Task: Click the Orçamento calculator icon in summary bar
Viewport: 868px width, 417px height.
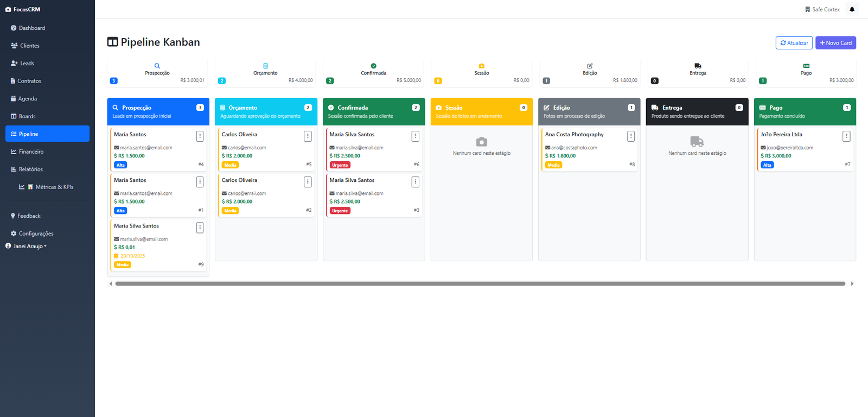Action: point(265,66)
